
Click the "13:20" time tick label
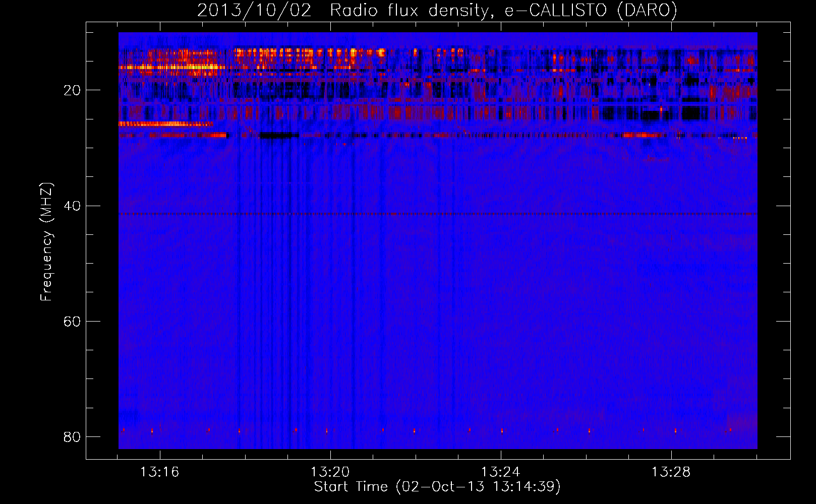[330, 472]
